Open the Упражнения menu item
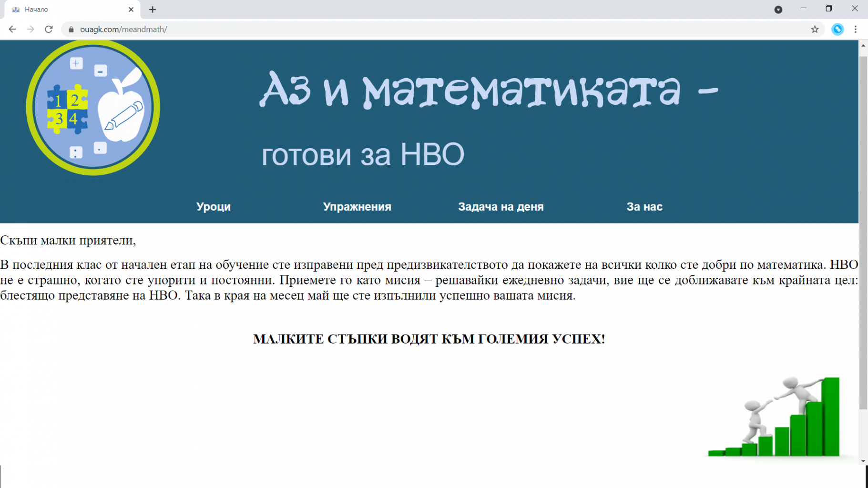This screenshot has width=868, height=488. tap(357, 206)
